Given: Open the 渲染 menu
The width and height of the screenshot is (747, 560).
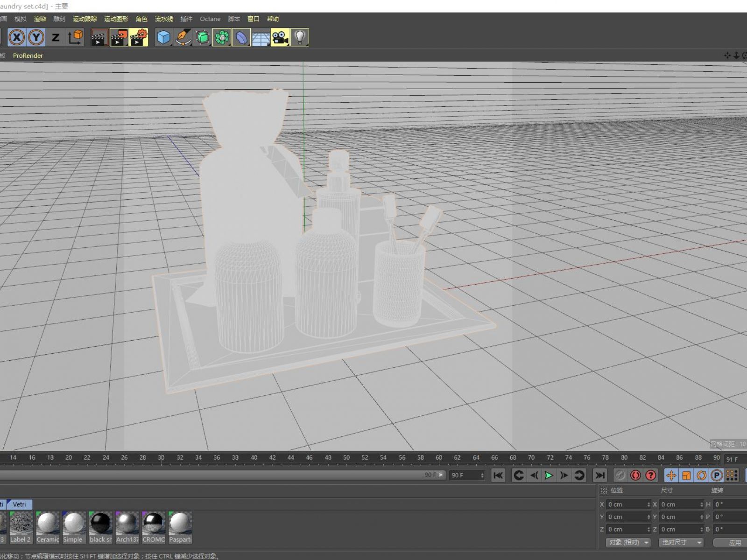Looking at the screenshot, I should 40,19.
